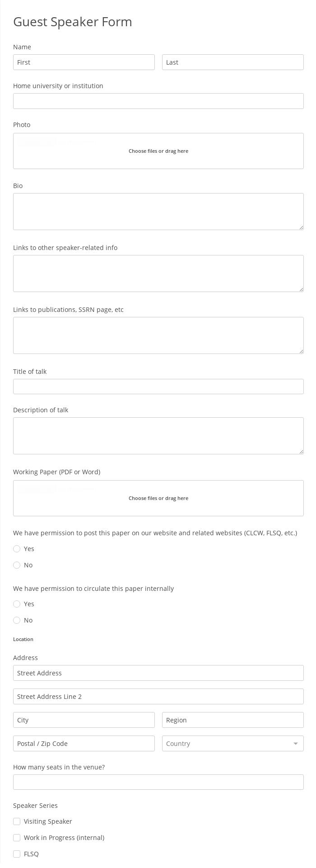
Task: Click inside the Bio text area
Action: pos(158,211)
